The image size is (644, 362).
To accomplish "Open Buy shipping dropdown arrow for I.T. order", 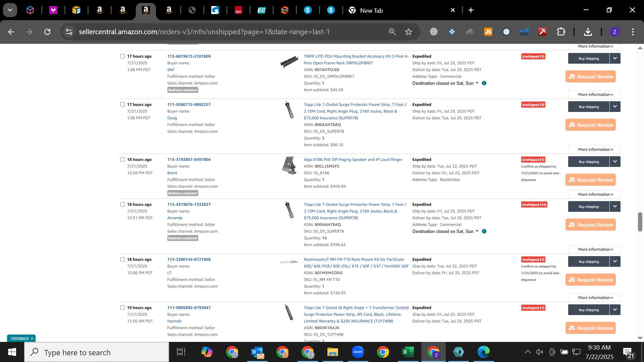I will pos(615,261).
